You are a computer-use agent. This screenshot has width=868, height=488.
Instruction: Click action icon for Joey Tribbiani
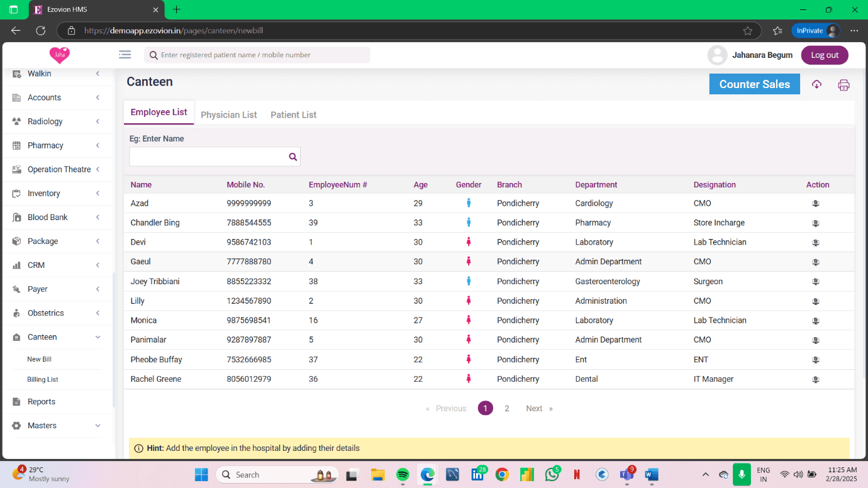[816, 282]
